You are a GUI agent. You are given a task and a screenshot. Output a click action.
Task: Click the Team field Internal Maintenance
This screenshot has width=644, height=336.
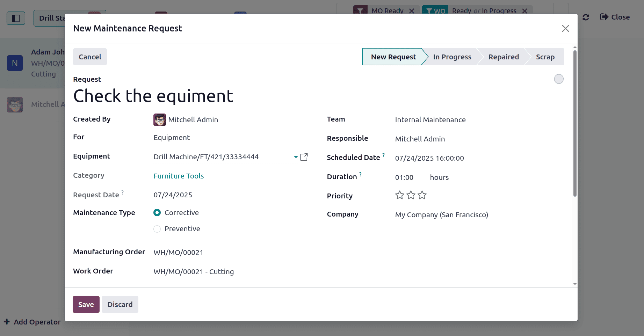coord(430,120)
